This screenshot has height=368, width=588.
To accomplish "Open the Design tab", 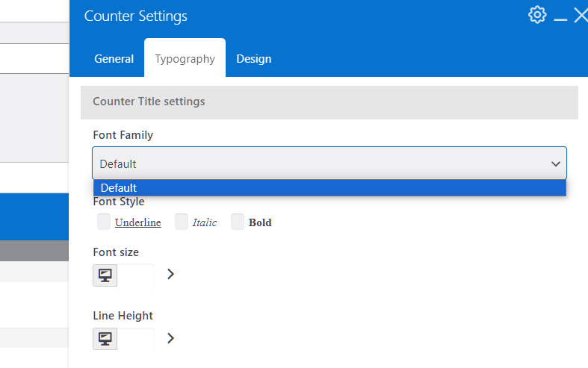I will pyautogui.click(x=254, y=59).
